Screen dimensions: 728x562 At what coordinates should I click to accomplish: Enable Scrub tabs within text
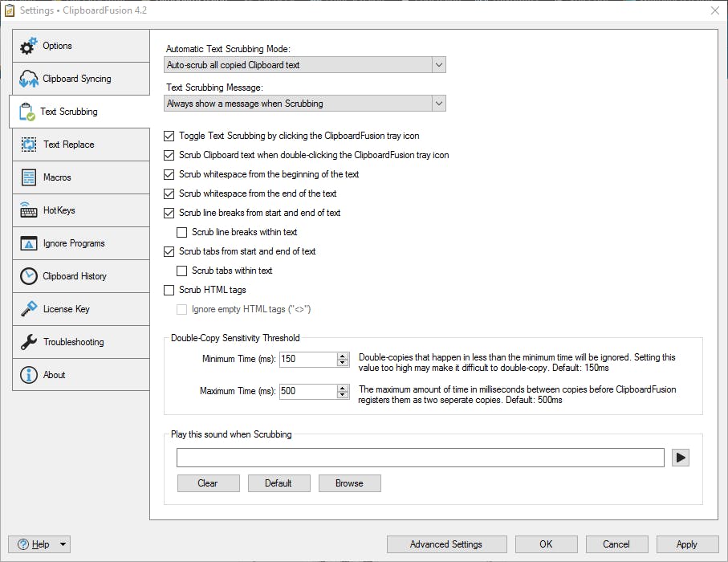point(182,271)
